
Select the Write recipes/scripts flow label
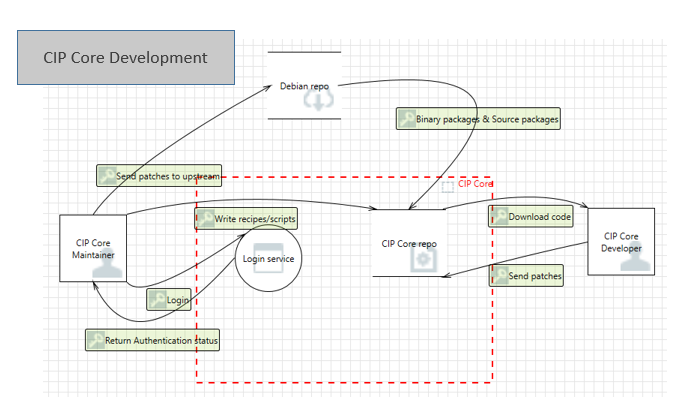(x=246, y=218)
